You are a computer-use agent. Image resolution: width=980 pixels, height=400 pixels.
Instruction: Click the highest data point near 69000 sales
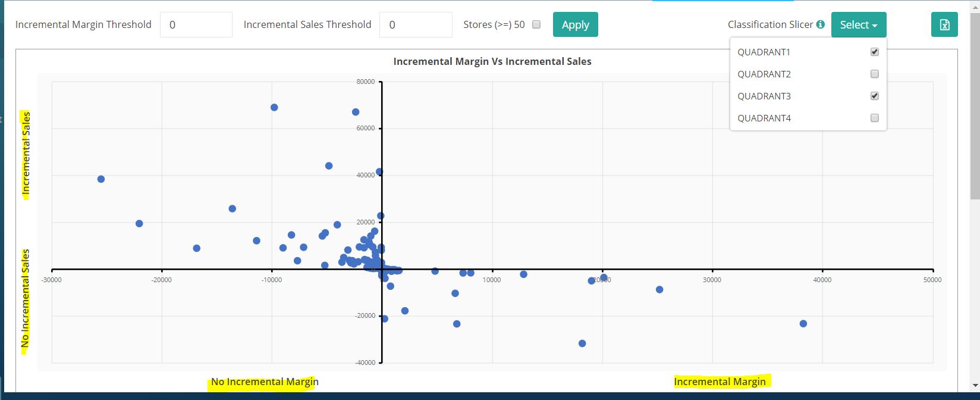pyautogui.click(x=274, y=107)
